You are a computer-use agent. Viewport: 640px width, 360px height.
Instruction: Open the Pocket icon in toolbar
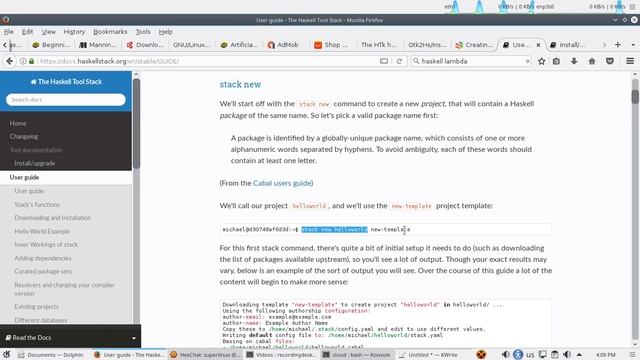point(610,61)
